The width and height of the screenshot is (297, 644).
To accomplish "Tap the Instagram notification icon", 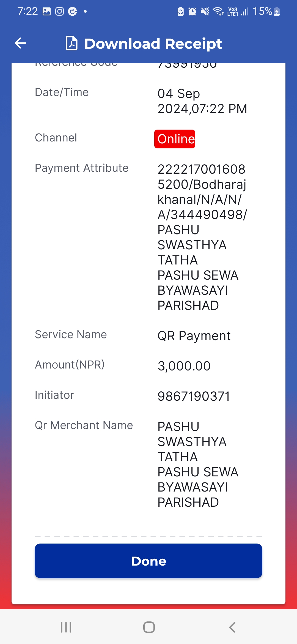I will coord(59,12).
